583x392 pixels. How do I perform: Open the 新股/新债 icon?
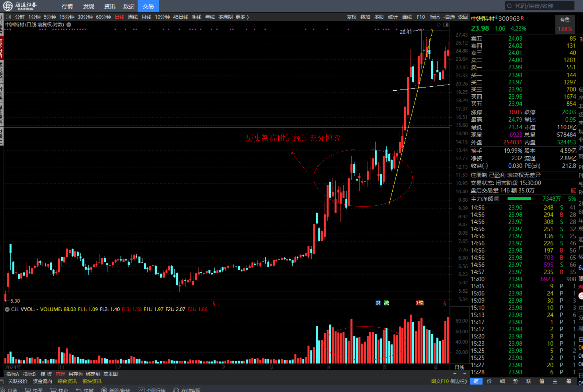pos(104,390)
